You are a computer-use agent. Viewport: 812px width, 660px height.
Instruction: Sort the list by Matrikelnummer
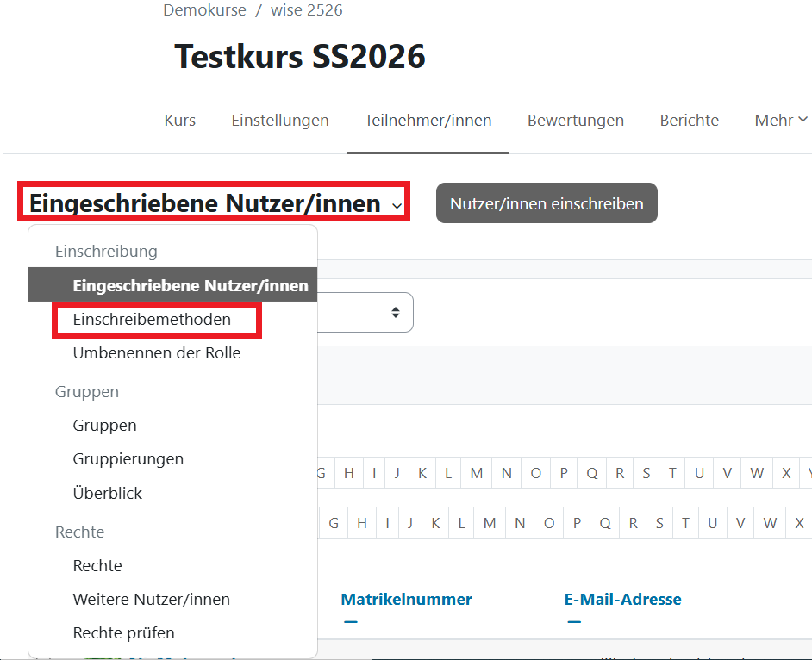[x=406, y=599]
